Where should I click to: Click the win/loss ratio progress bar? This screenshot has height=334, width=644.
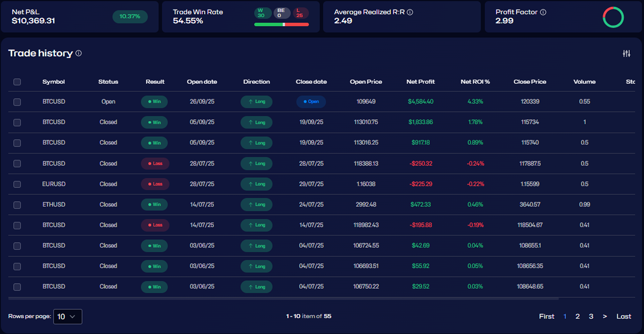point(281,25)
